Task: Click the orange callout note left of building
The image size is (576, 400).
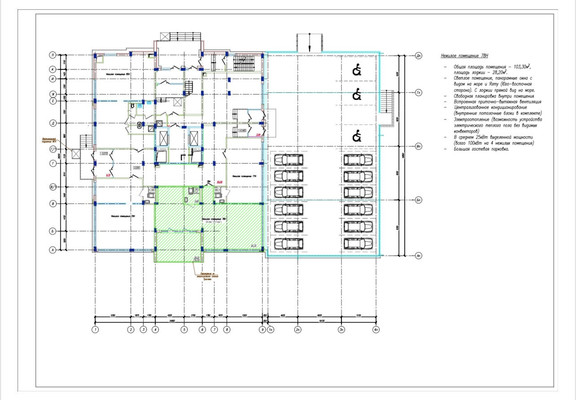Action: pos(48,140)
